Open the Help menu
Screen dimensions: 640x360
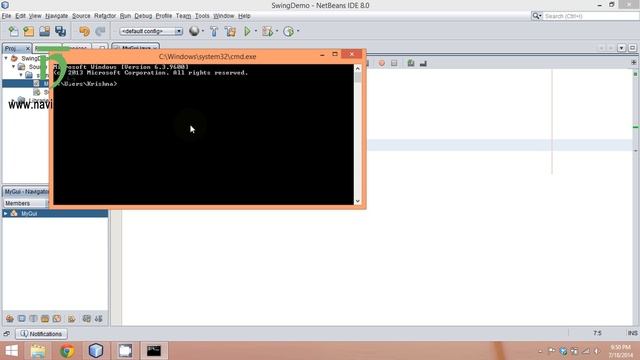(x=244, y=16)
